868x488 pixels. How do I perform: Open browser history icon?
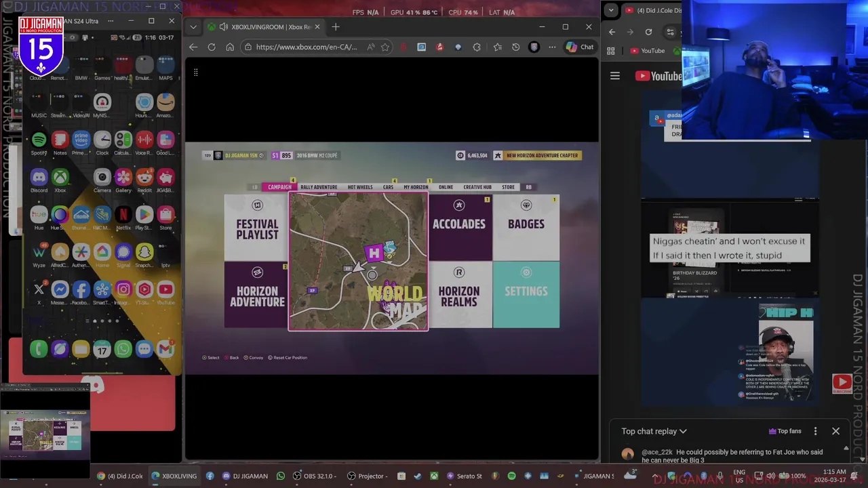[x=515, y=47]
